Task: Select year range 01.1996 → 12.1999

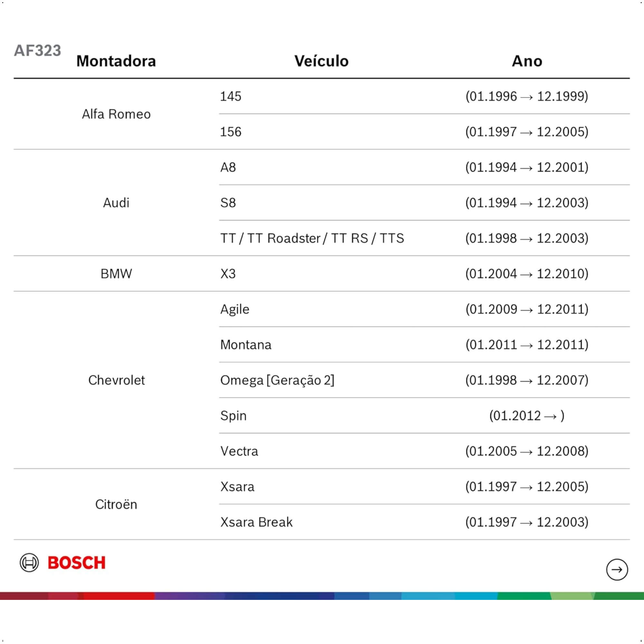Action: pos(527,96)
